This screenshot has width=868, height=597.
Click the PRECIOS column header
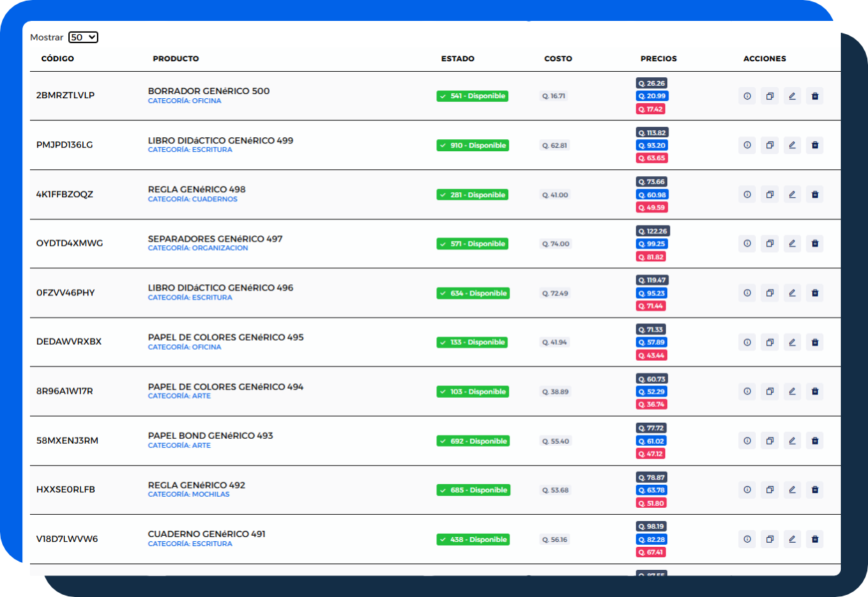pos(659,59)
